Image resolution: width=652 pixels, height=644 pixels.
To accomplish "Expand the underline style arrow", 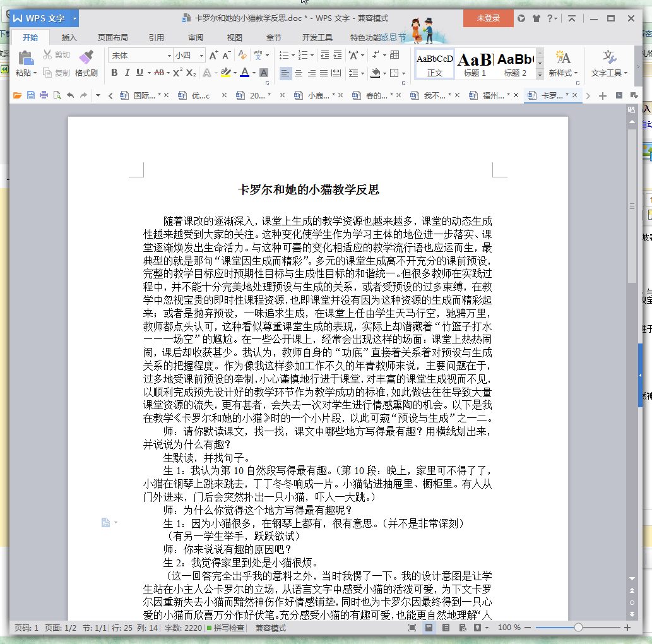I will pos(149,73).
